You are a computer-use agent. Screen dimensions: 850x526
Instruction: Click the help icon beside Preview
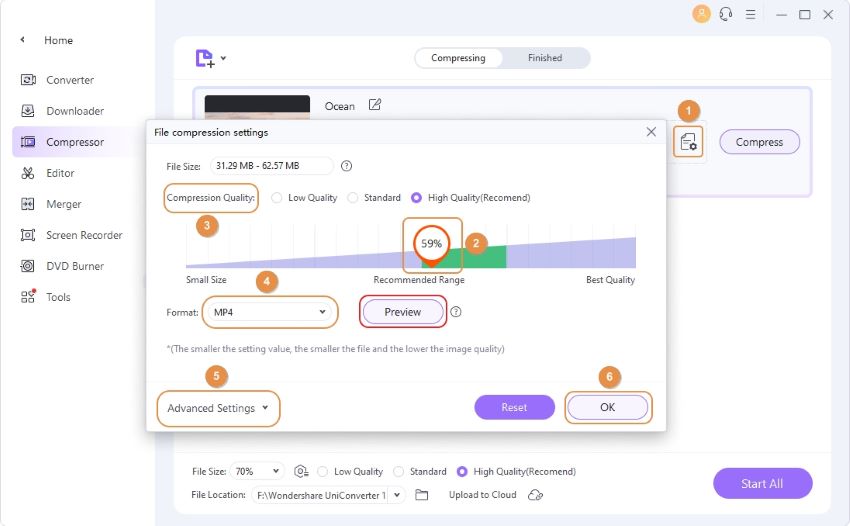click(456, 312)
